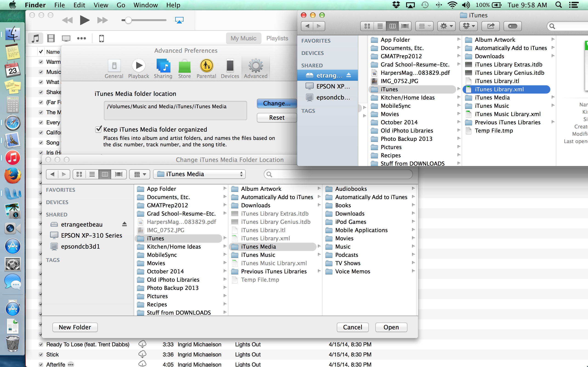Eject etrangeetbeau in the dialog sidebar
The image size is (588, 367).
(x=124, y=224)
